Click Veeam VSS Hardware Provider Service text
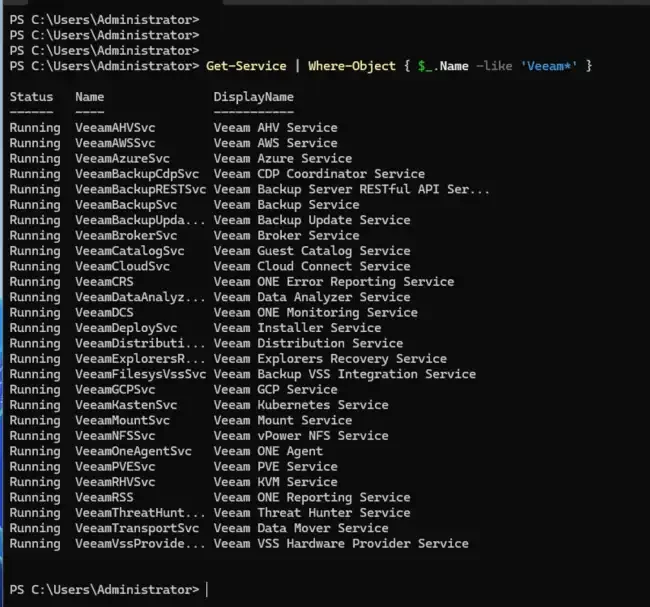The image size is (650, 607). [341, 544]
